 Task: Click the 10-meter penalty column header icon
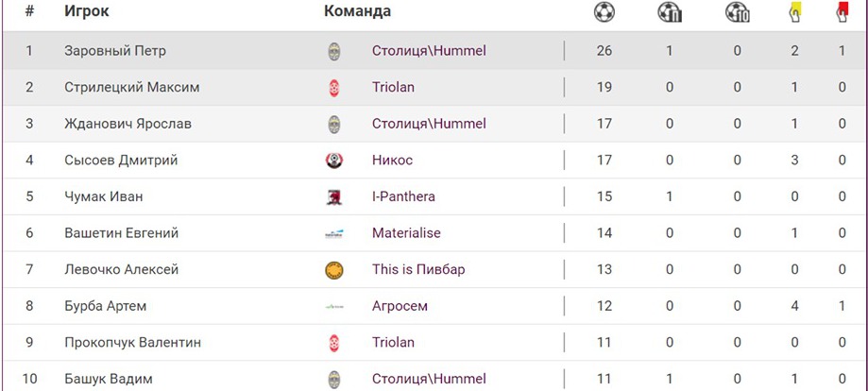pyautogui.click(x=737, y=12)
